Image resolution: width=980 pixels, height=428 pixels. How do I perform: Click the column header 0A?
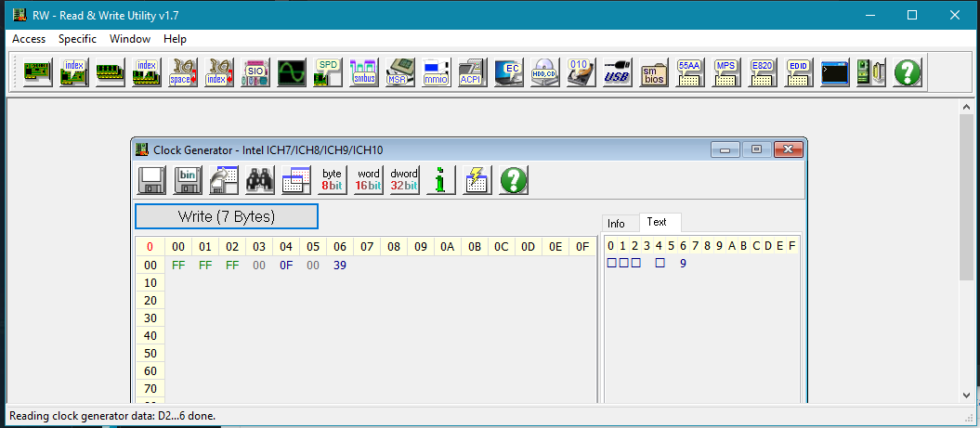448,247
